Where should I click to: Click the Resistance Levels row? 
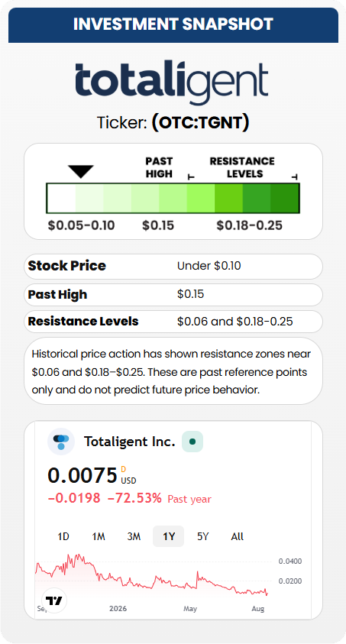(173, 321)
